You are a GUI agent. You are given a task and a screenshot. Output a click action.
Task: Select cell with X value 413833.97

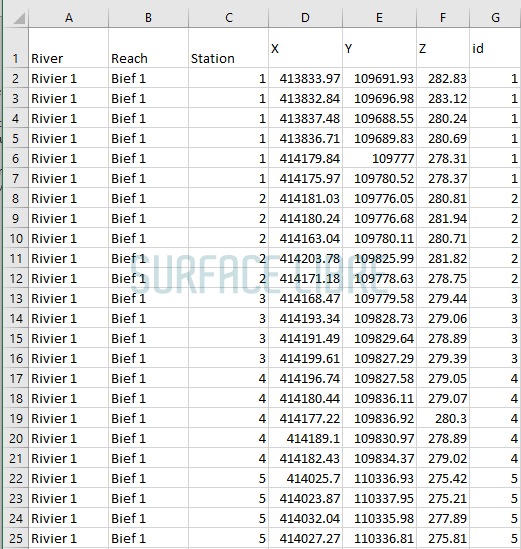[305, 78]
